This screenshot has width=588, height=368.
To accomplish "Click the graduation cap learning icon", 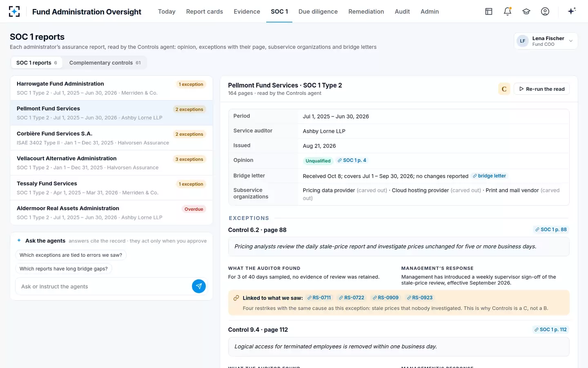I will (x=526, y=11).
